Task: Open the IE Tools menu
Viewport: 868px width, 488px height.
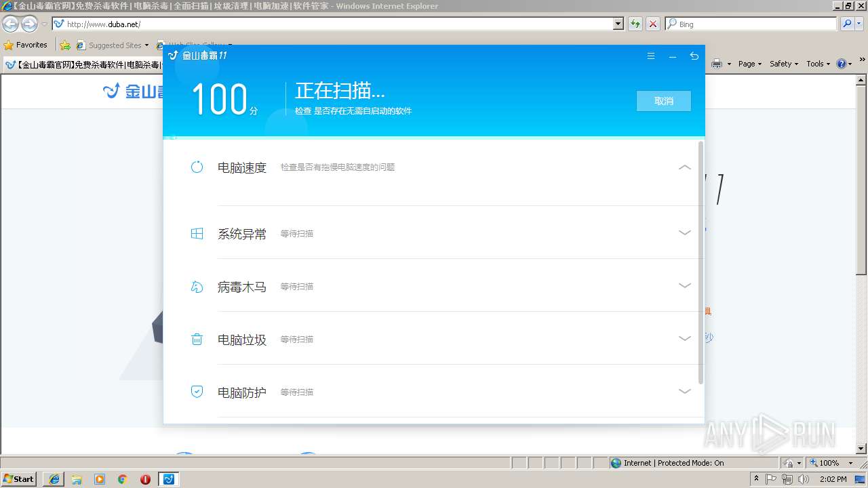Action: pos(818,64)
